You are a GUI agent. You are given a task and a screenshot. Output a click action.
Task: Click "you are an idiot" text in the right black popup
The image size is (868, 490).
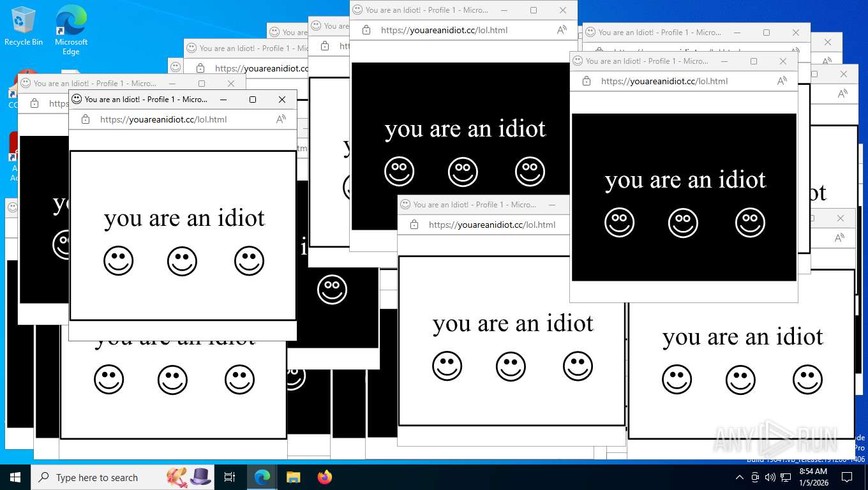coord(685,180)
